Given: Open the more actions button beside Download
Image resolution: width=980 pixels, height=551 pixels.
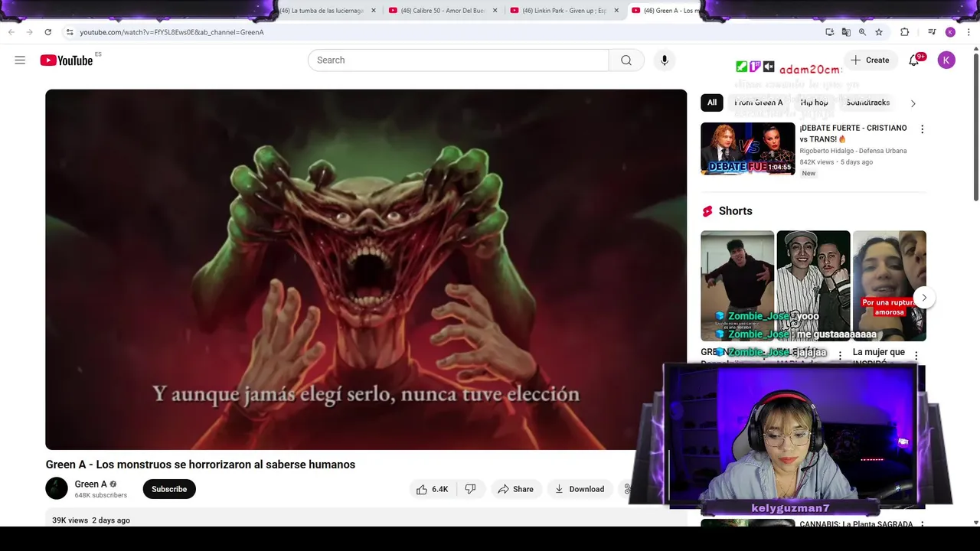Looking at the screenshot, I should pyautogui.click(x=627, y=489).
